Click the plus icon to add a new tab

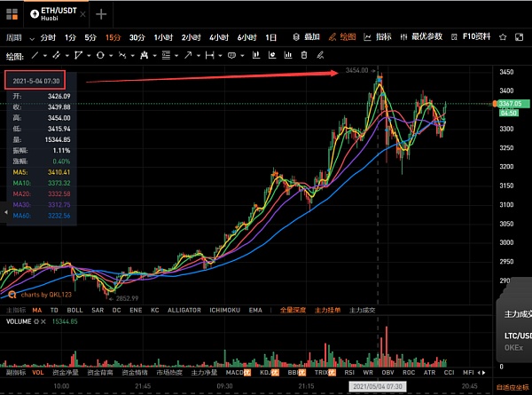pyautogui.click(x=102, y=14)
